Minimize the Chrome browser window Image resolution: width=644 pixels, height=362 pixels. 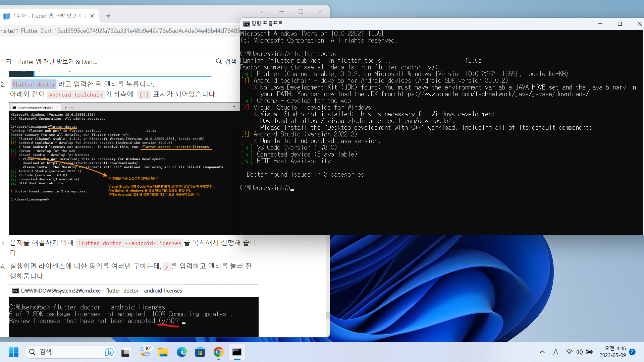(281, 12)
